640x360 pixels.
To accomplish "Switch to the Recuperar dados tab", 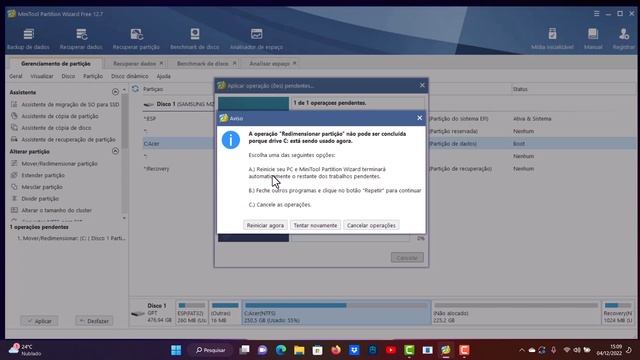I will click(134, 64).
